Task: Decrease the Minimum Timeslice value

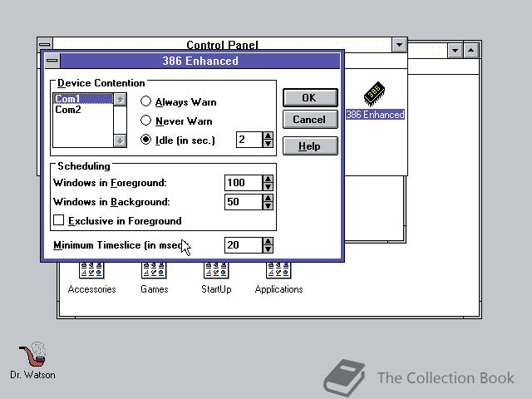Action: pyautogui.click(x=268, y=249)
